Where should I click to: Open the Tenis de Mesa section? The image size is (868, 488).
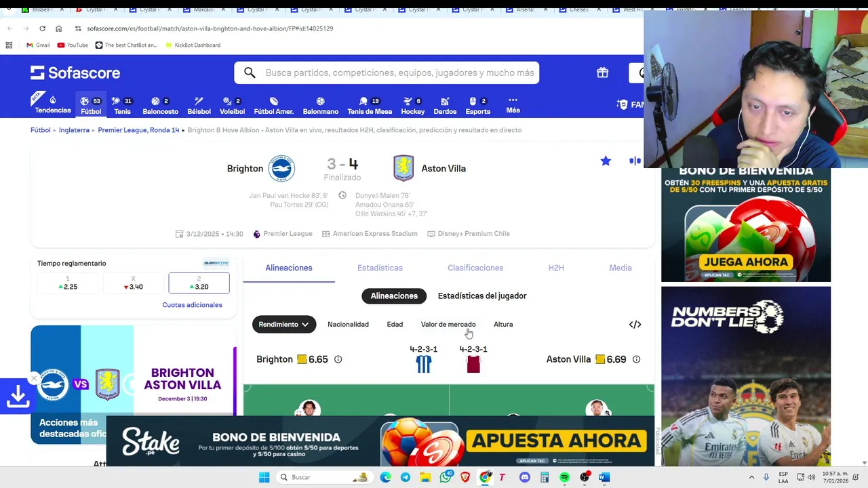click(x=370, y=105)
